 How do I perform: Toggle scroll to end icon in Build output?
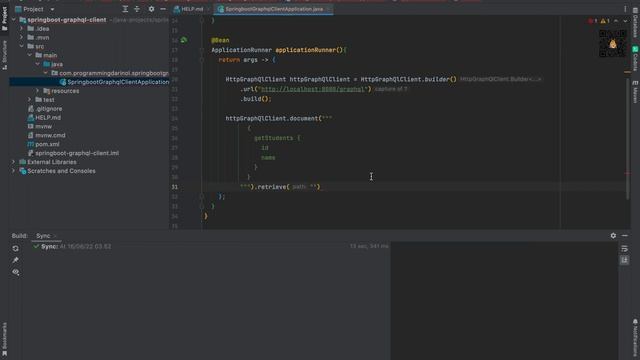click(x=624, y=260)
